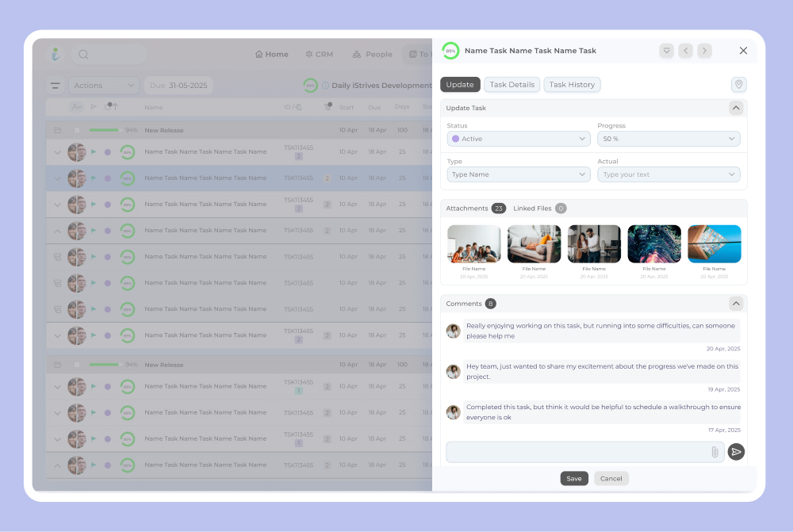Image resolution: width=793 pixels, height=532 pixels.
Task: Click the paperclip attach icon in comment box
Action: pos(714,452)
